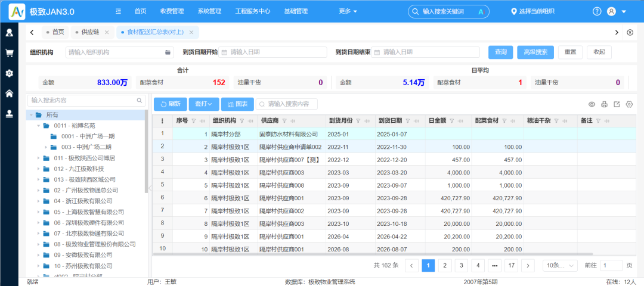Focus the 到货日期开始 date field

point(273,52)
